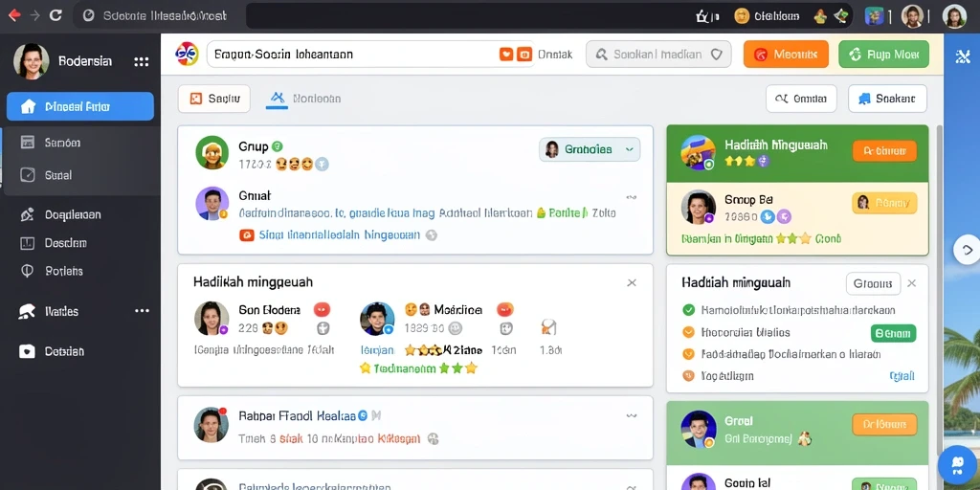Click the green Tednianehm star label
This screenshot has width=980, height=490.
(418, 368)
